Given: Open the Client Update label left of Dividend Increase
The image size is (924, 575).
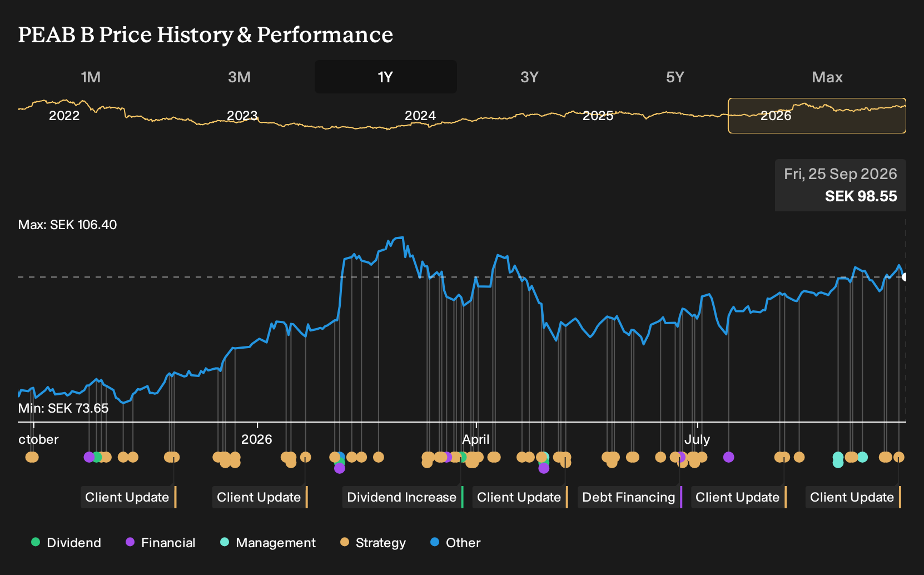Looking at the screenshot, I should click(260, 497).
